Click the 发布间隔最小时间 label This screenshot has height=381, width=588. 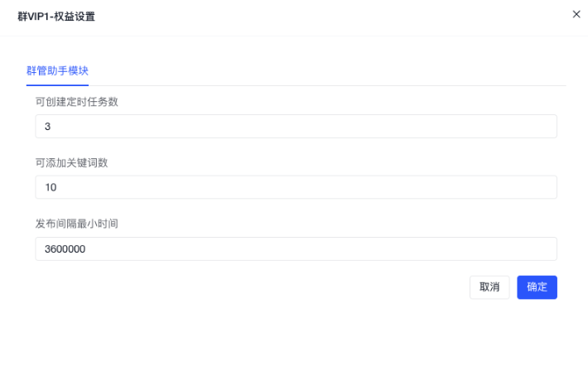76,224
